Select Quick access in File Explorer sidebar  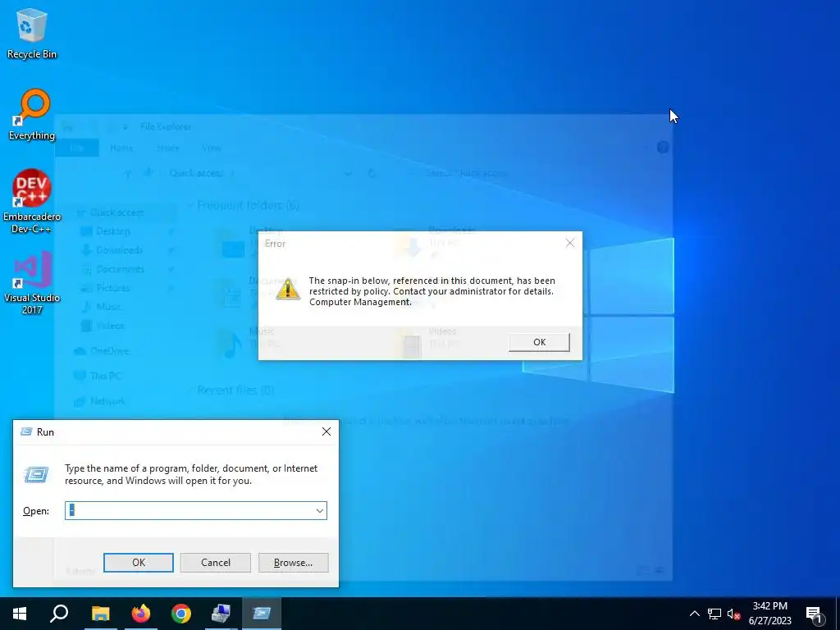tap(116, 212)
